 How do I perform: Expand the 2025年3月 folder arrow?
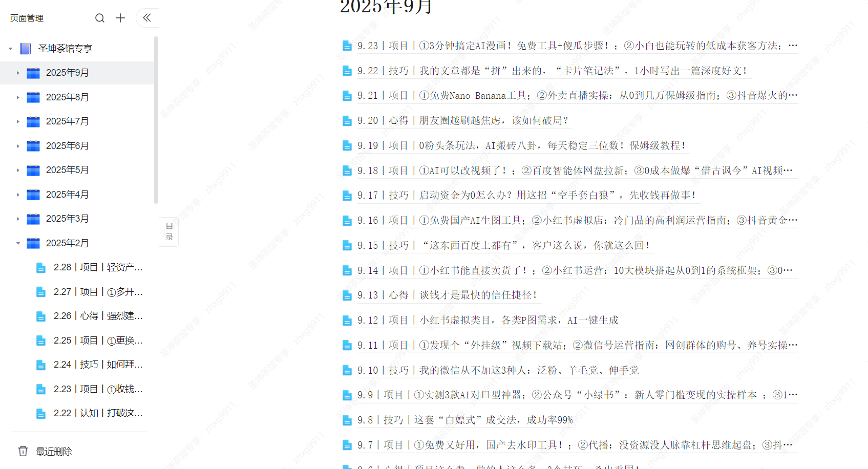(18, 219)
